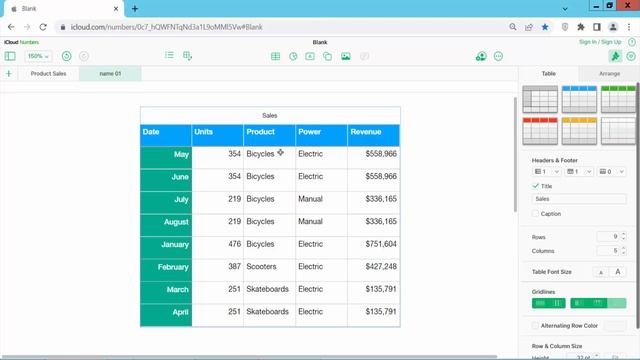Screen dimensions: 640x360
Task: Open the sidebar view options icon
Action: [10, 56]
